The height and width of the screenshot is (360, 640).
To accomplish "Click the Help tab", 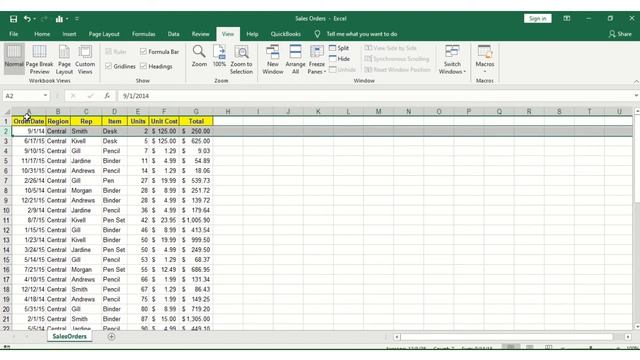I will tap(252, 34).
